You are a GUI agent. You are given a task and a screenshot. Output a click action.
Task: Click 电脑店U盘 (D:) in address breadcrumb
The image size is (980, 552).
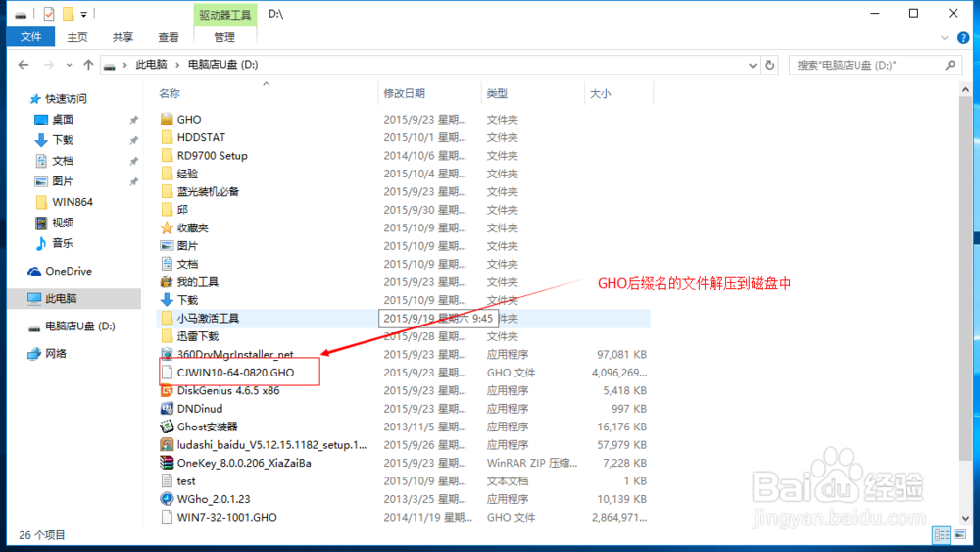point(223,65)
